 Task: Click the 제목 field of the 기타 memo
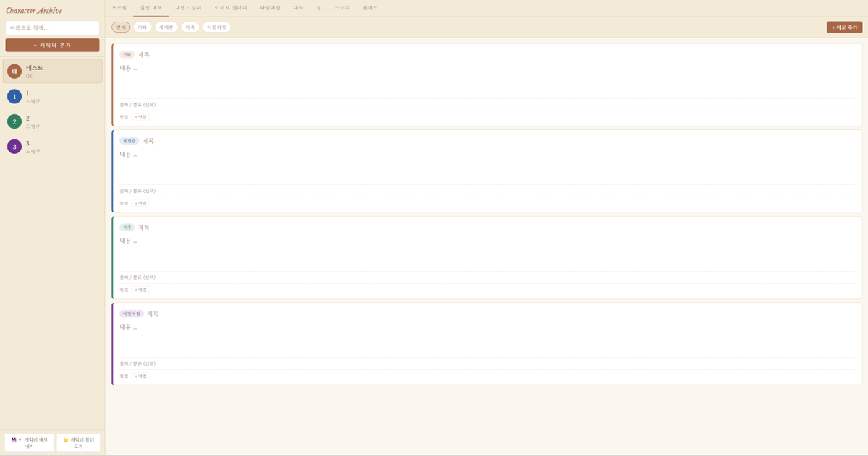(497, 55)
